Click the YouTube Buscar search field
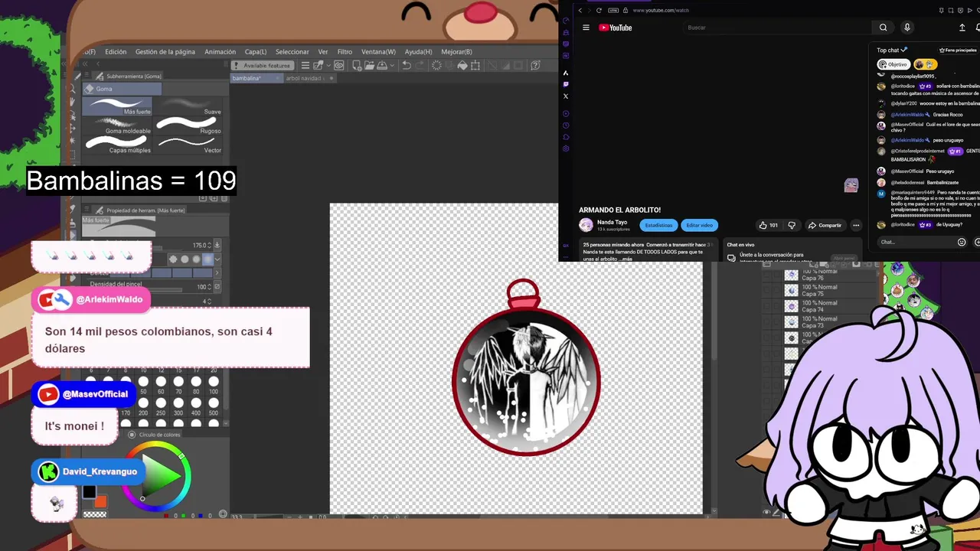 pos(777,28)
